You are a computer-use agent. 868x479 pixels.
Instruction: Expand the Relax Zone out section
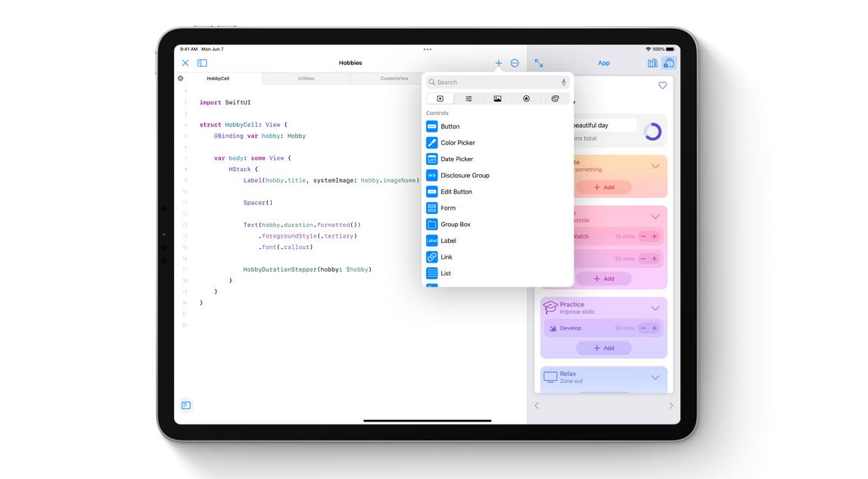point(655,376)
